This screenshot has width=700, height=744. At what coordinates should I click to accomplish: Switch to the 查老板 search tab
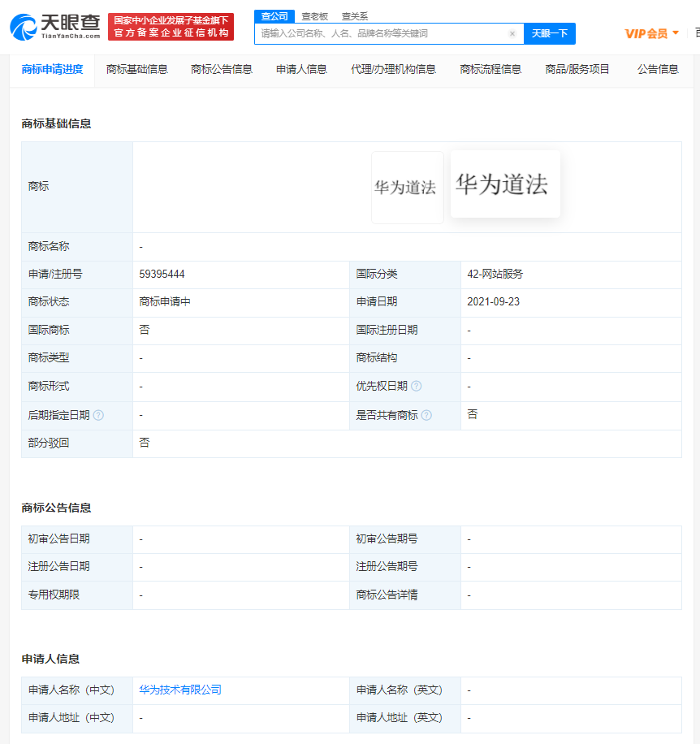(314, 15)
